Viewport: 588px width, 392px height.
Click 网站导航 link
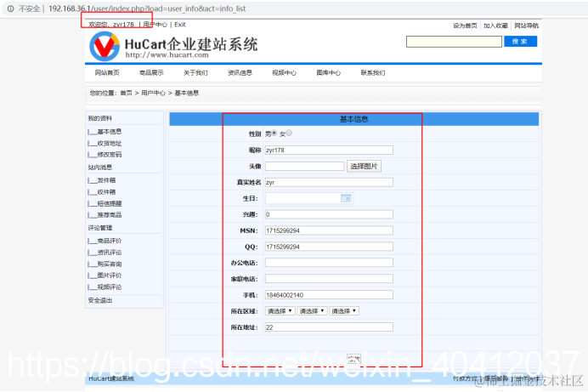527,26
